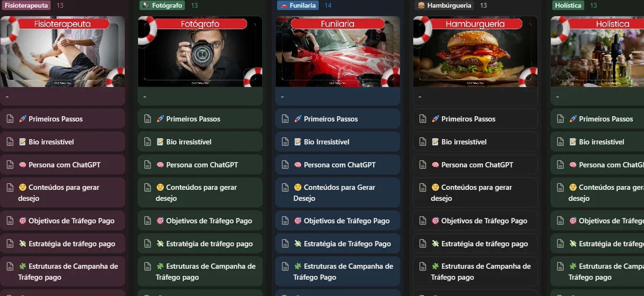Click page icon of Primeiros Passos in Holística column

pos(560,119)
